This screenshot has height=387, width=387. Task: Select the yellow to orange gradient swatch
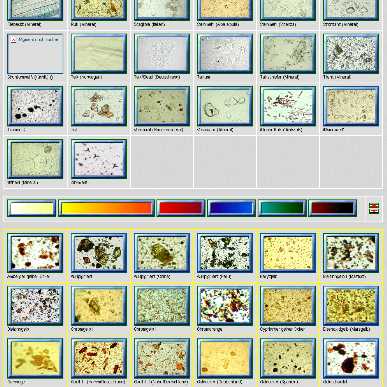(106, 208)
